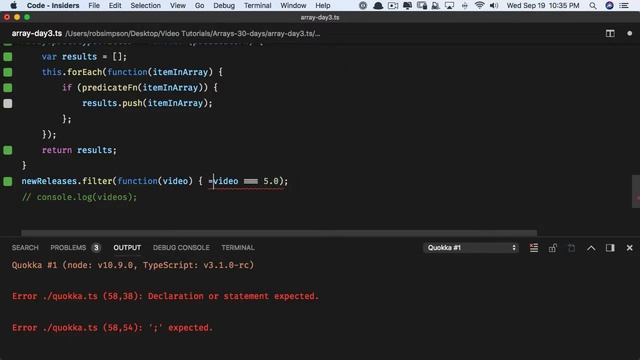Open the File menu
Image resolution: width=640 pixels, height=360 pixels.
point(94,5)
